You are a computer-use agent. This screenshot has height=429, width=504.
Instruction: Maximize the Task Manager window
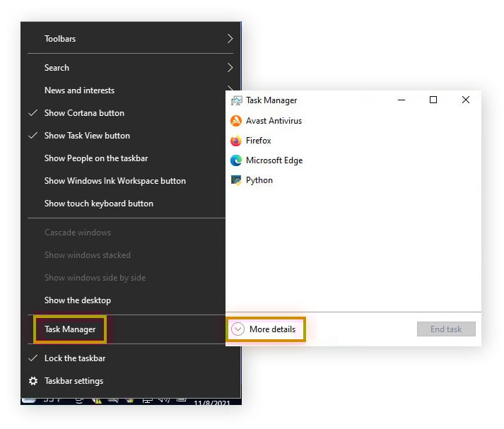point(433,100)
